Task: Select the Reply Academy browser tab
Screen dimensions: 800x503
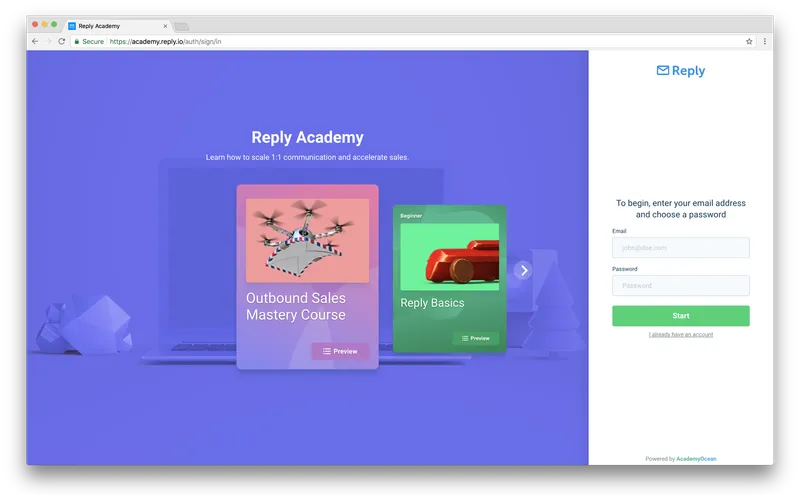Action: (x=117, y=26)
